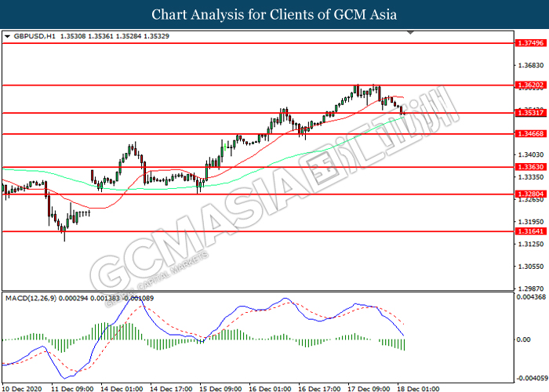Screen dimensions: 549x392
Task: Click the 15 Dec 09:00 time label
Action: point(220,389)
